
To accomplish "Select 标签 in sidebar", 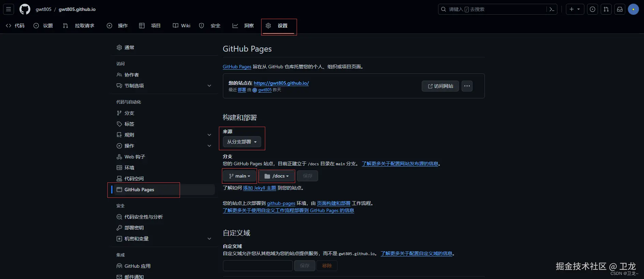I will click(x=165, y=124).
